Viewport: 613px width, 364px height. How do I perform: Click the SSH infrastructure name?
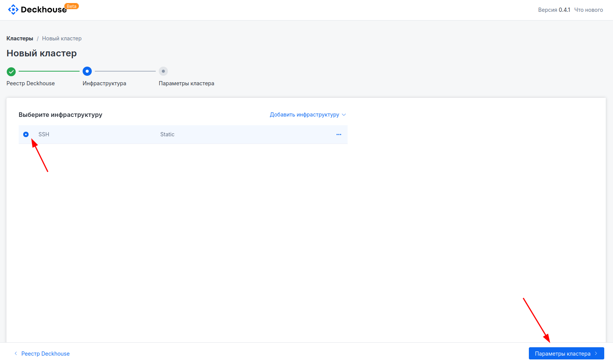[x=44, y=134]
